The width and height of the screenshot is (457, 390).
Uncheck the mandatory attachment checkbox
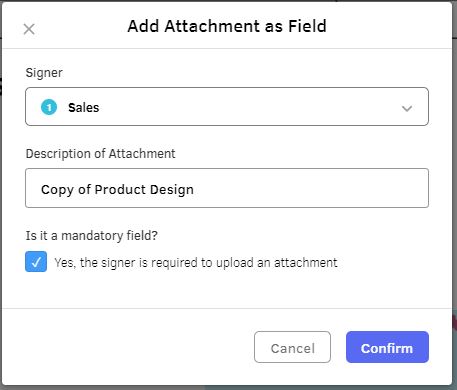[x=36, y=262]
